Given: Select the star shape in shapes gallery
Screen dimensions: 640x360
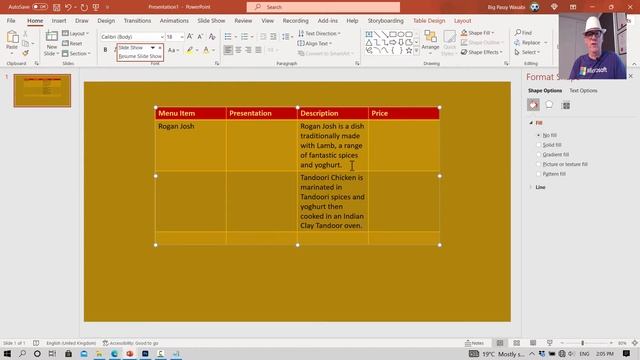Looking at the screenshot, I should tap(409, 51).
